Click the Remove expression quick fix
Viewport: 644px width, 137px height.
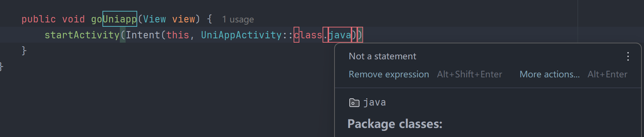(389, 74)
